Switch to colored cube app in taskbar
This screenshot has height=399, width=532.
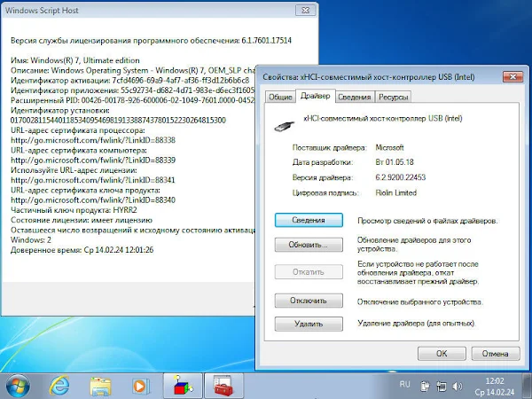(183, 386)
